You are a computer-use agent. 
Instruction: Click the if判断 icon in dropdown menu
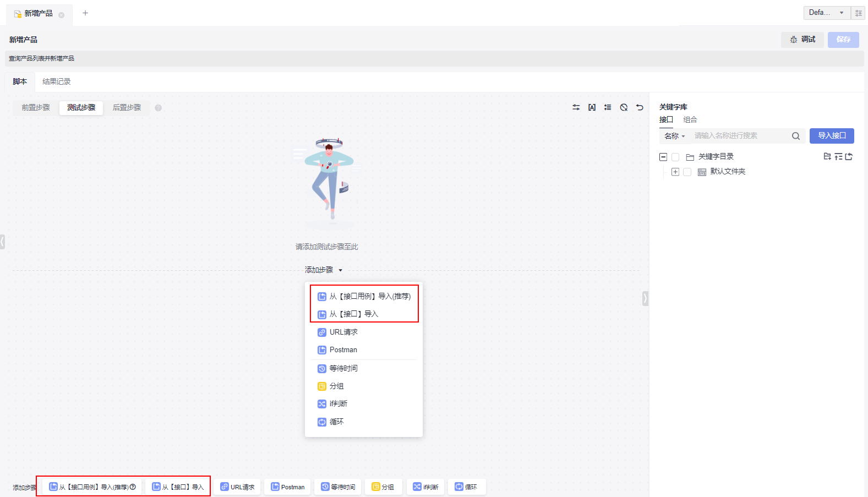click(322, 404)
